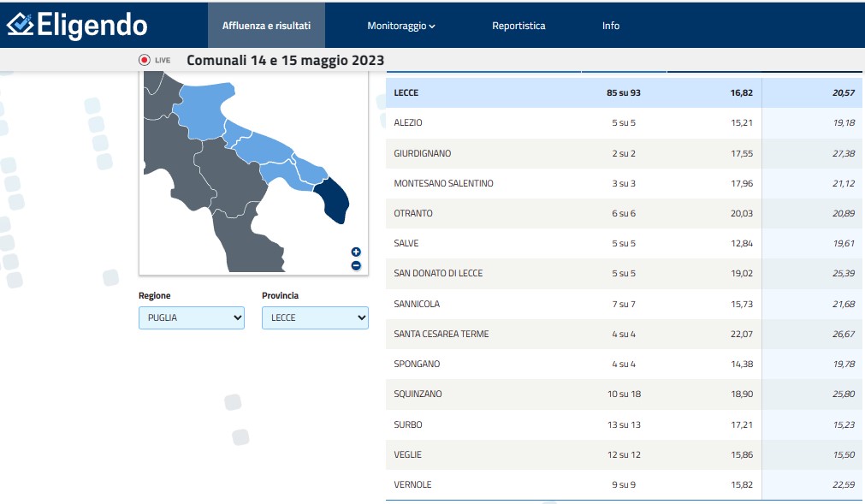The height and width of the screenshot is (504, 865).
Task: Open the ALEZIO municipality row
Action: click(x=408, y=123)
